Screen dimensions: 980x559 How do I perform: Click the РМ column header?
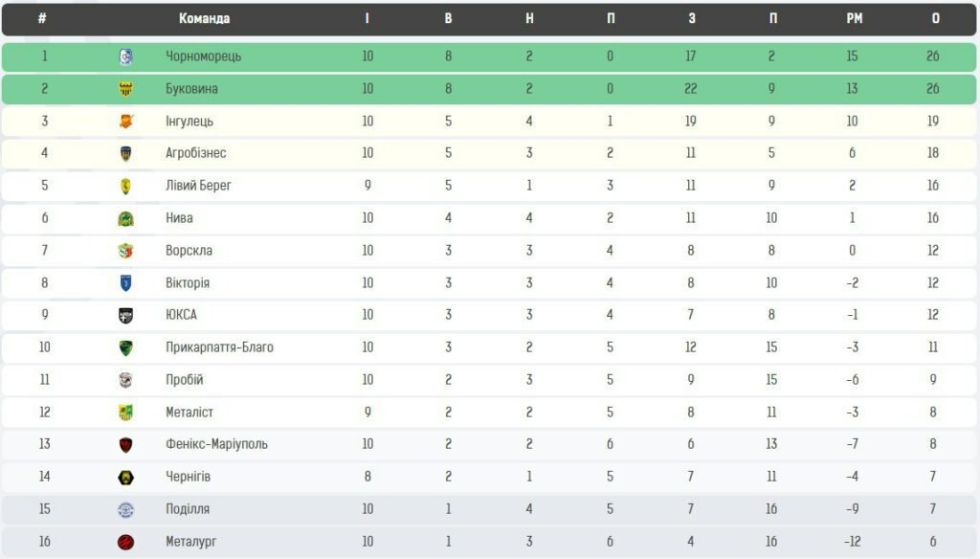click(854, 18)
